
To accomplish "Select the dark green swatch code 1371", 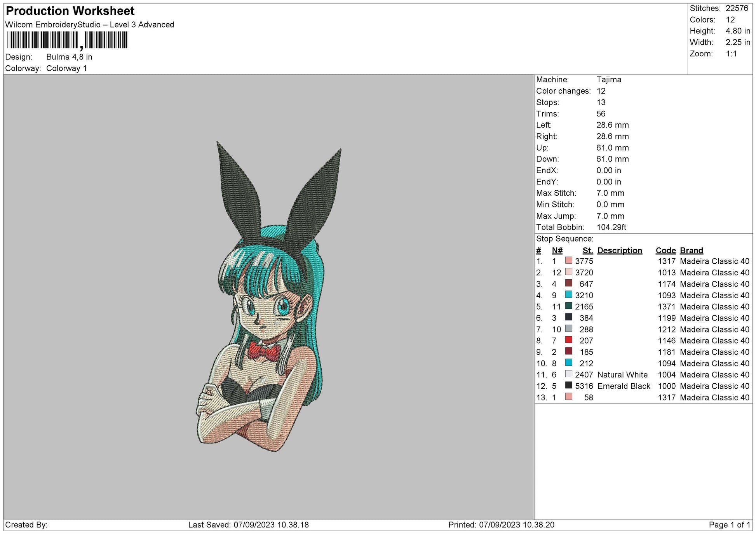I will [x=568, y=306].
